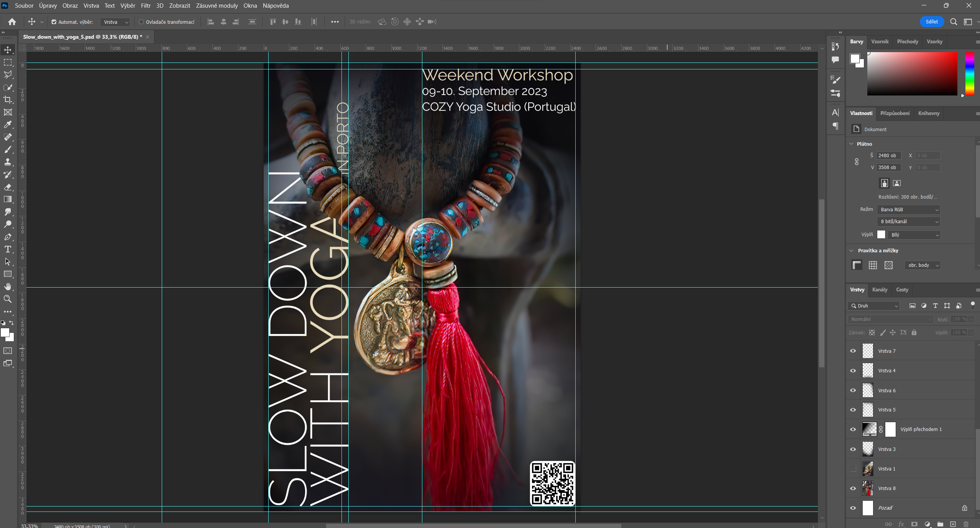Image resolution: width=980 pixels, height=528 pixels.
Task: Select the Gradient tool
Action: click(8, 199)
